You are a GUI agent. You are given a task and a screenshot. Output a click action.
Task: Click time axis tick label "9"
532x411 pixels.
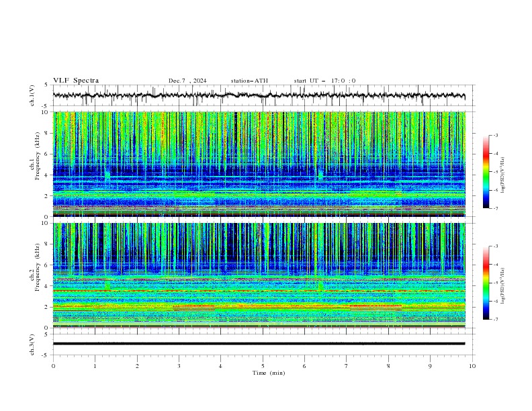[x=430, y=366]
